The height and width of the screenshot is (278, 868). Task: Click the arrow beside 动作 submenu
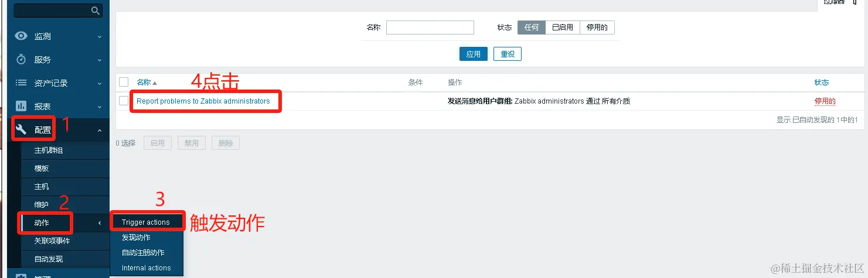click(x=100, y=223)
